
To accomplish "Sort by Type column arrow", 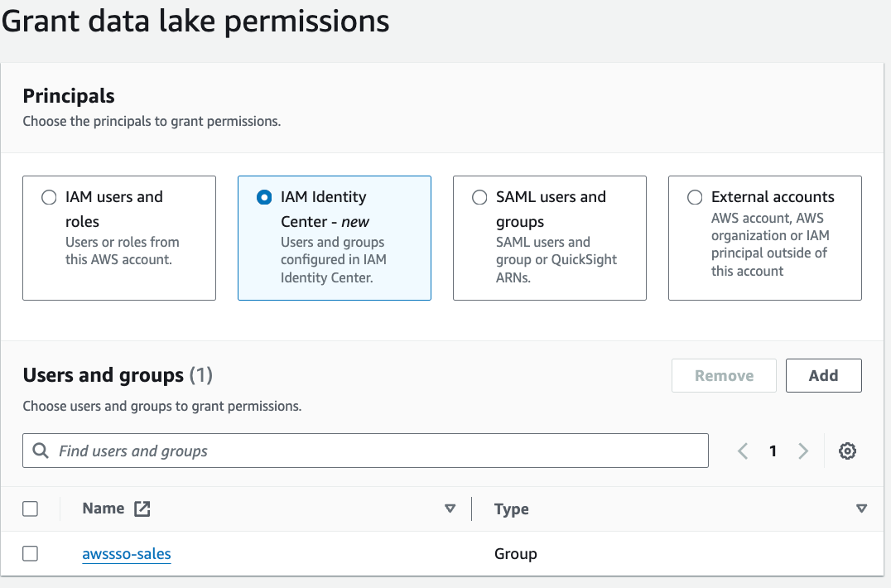I will click(861, 508).
